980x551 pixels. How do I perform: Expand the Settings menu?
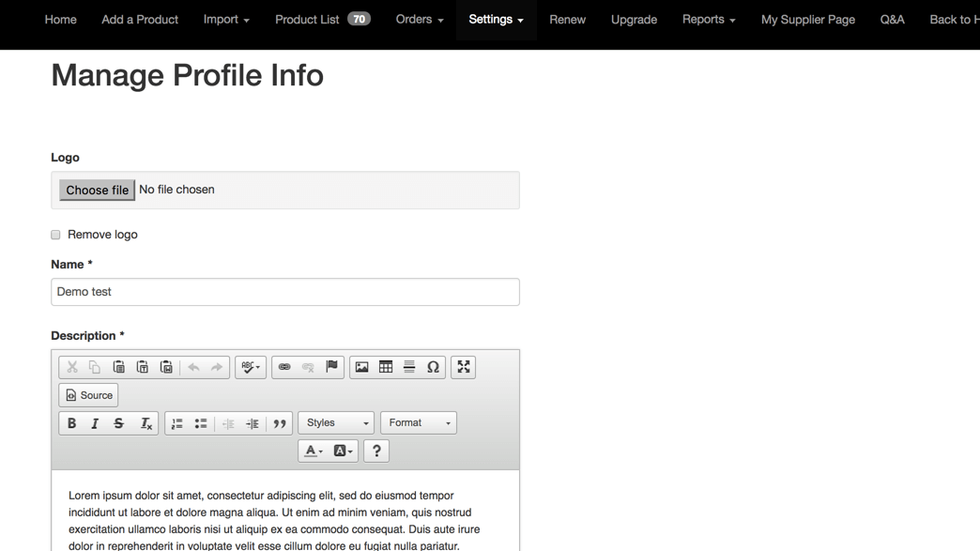496,20
